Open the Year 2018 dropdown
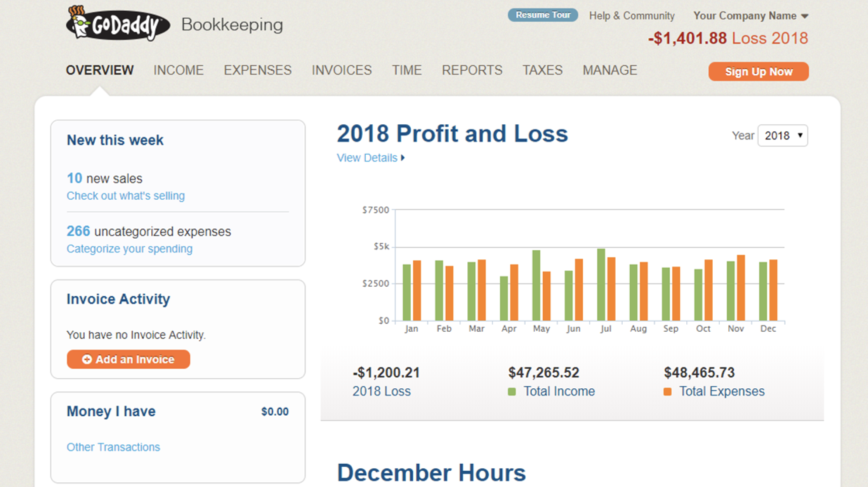 click(782, 136)
